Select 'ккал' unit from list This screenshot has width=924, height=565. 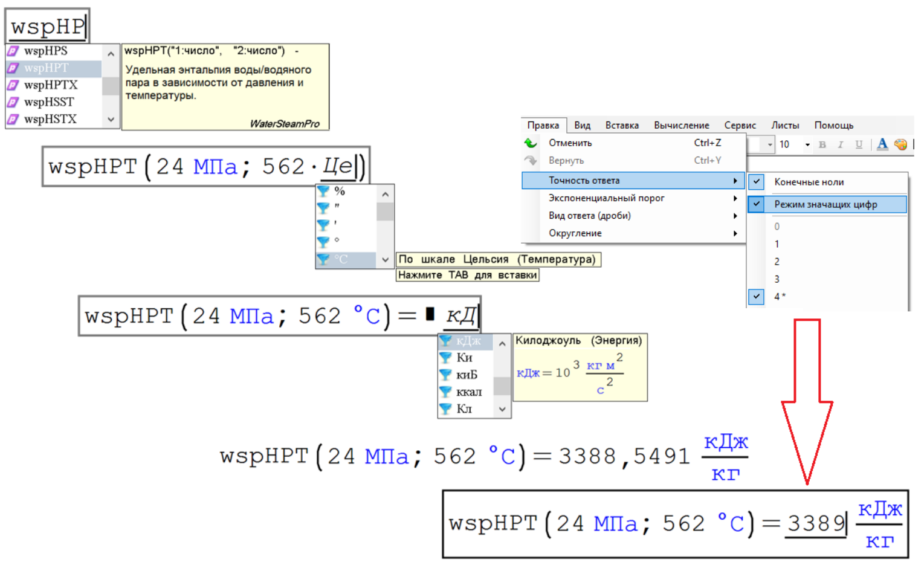click(468, 392)
